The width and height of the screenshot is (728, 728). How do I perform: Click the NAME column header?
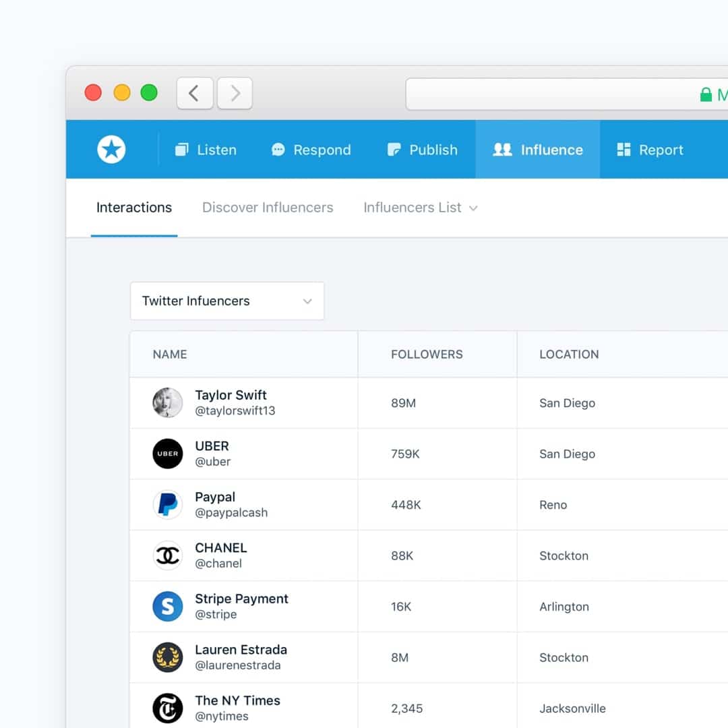[170, 355]
